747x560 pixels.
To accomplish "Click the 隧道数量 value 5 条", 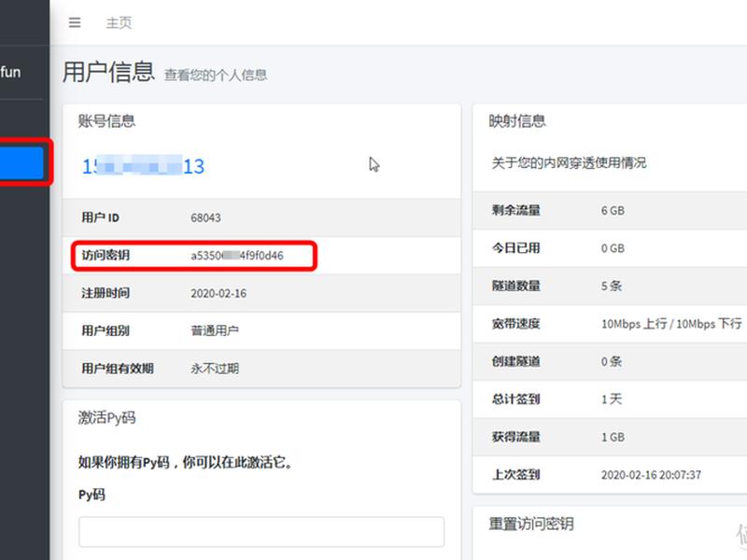I will 612,286.
